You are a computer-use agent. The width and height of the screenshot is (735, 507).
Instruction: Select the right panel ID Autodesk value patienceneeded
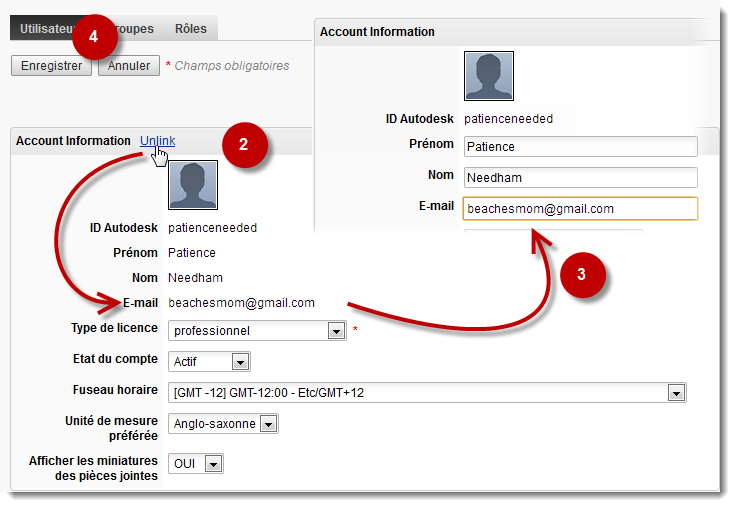coord(509,119)
